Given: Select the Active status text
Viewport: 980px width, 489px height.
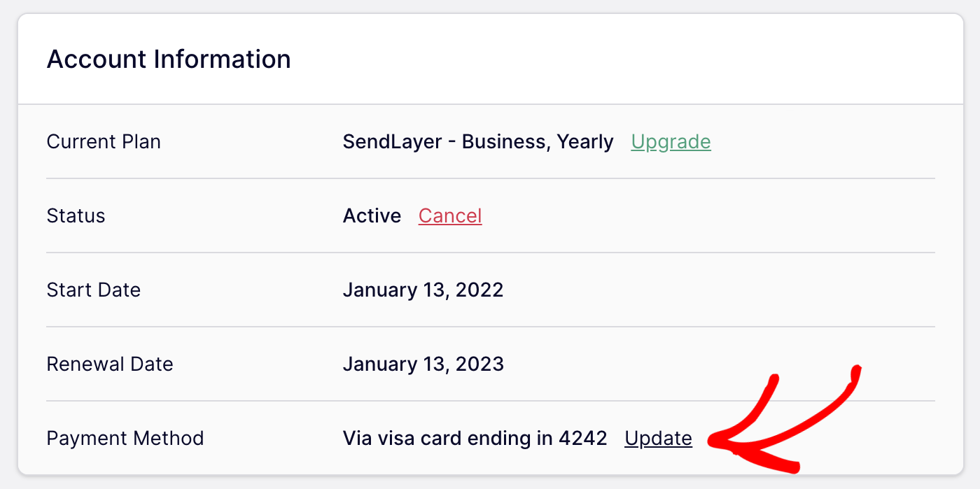Looking at the screenshot, I should point(372,216).
